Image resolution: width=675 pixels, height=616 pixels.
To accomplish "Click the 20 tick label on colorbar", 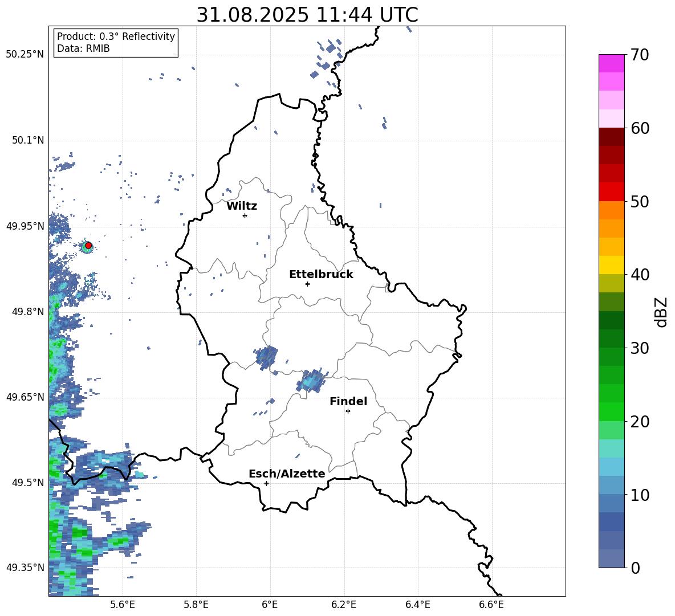I will tap(640, 421).
